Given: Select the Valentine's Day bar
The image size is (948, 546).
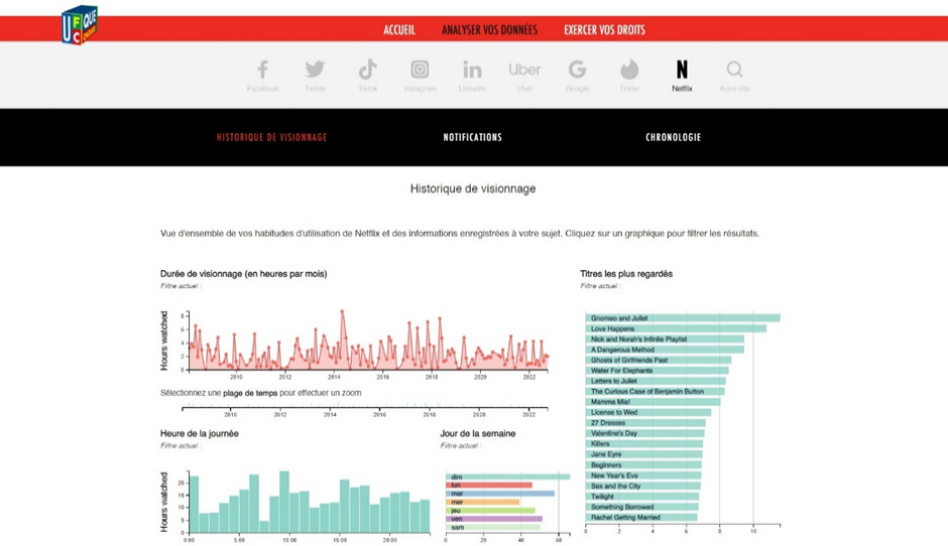Looking at the screenshot, I should coord(644,434).
